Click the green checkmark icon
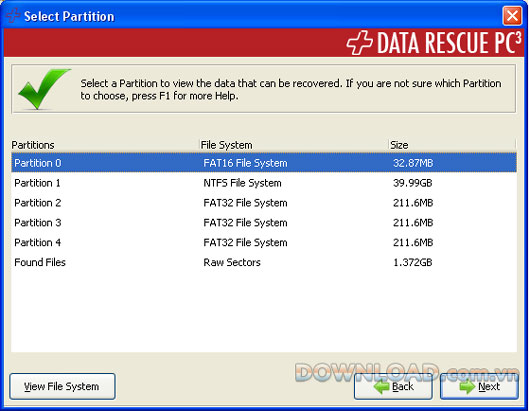This screenshot has width=530, height=411. tap(44, 89)
